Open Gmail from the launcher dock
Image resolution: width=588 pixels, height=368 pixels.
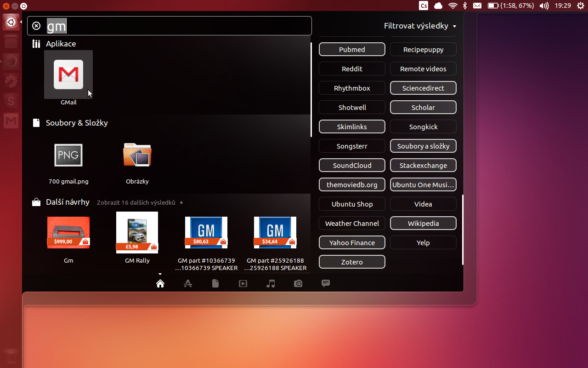[11, 121]
